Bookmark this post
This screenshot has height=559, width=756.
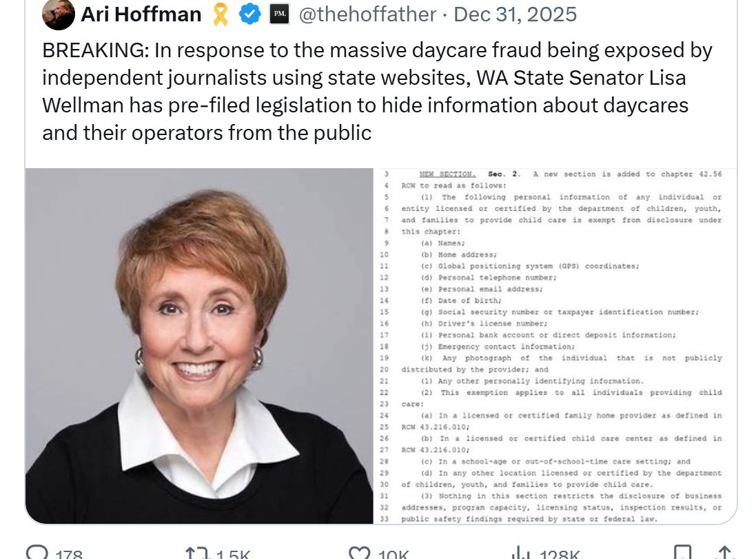(x=682, y=553)
